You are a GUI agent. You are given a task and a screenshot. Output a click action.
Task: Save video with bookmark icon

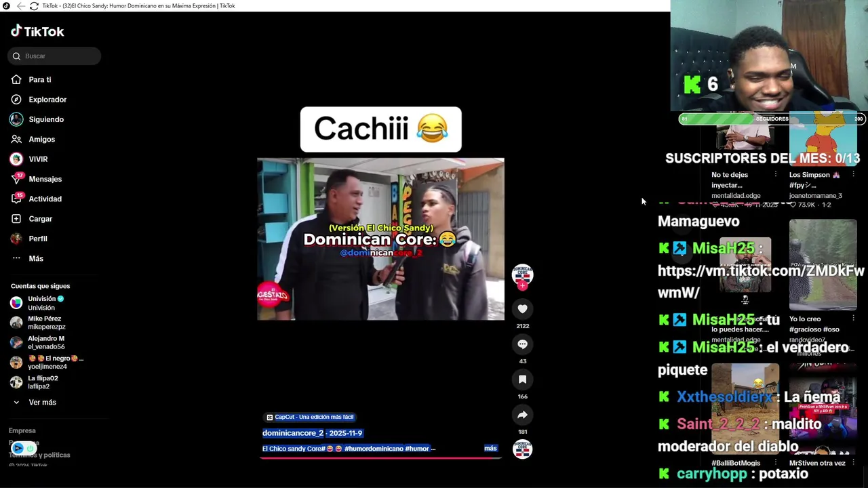[522, 380]
